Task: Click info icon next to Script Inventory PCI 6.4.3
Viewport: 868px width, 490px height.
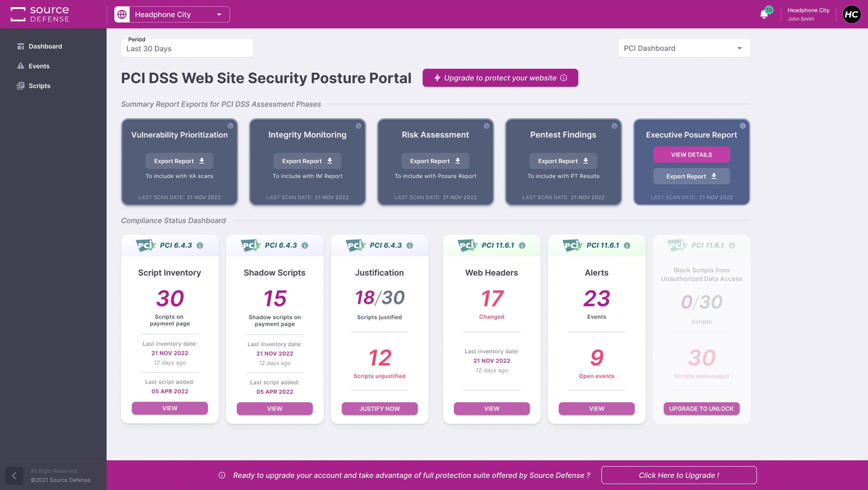Action: pos(200,245)
